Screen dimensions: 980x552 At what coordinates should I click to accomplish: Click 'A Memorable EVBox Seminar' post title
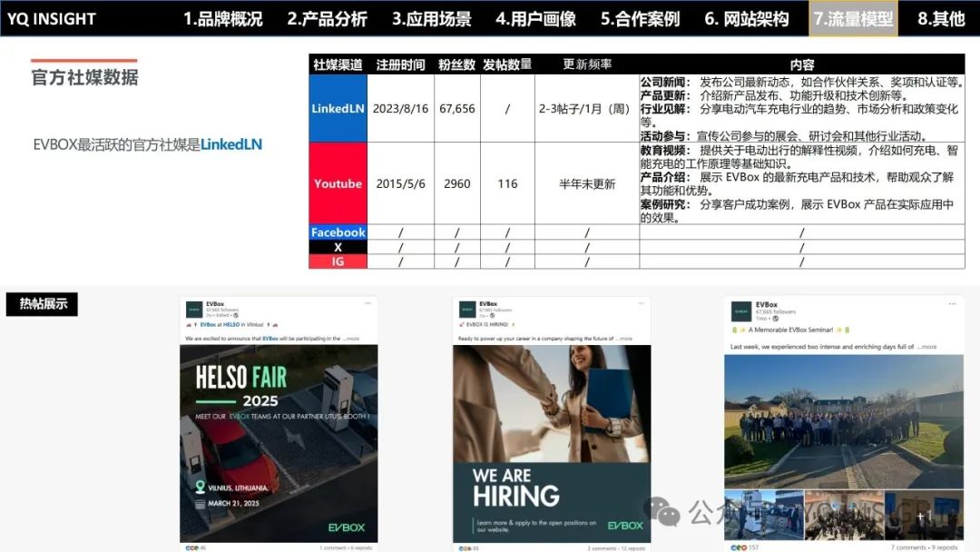tap(790, 330)
